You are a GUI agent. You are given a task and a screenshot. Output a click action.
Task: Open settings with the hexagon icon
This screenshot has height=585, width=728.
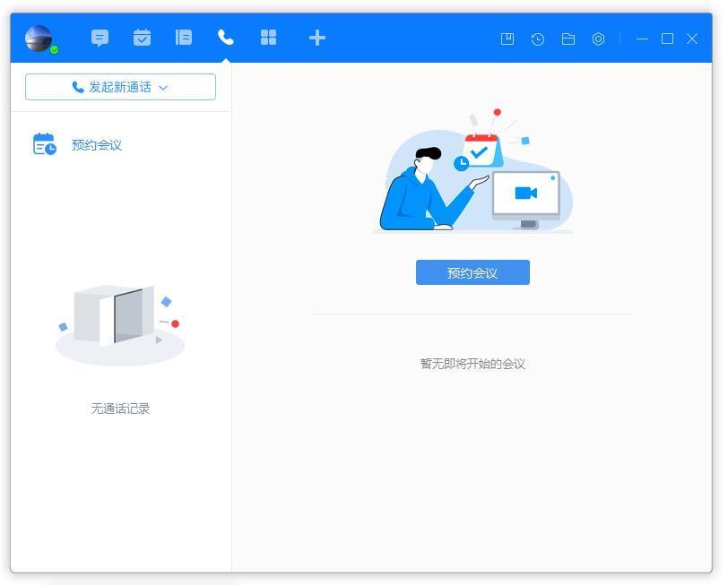[599, 39]
